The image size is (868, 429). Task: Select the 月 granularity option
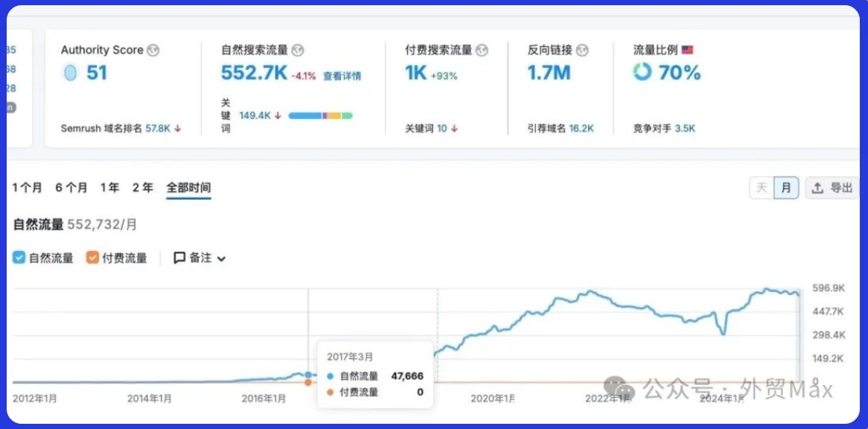(786, 188)
